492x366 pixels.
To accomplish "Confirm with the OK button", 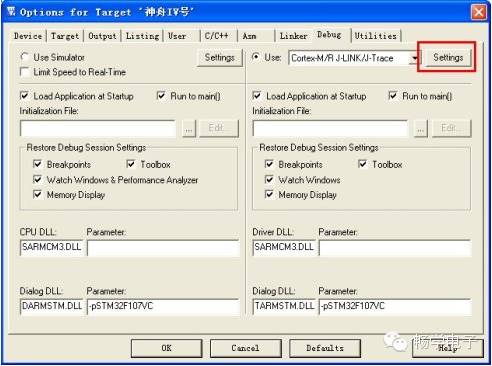I will pos(167,348).
